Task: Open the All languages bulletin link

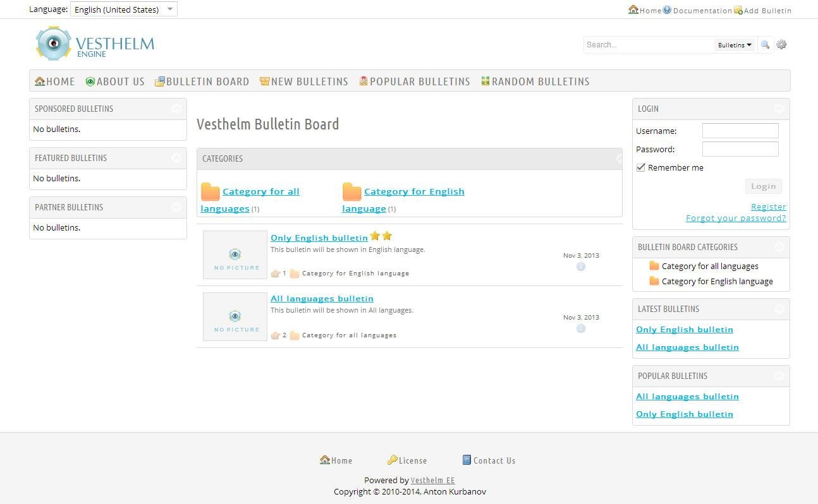Action: pos(322,298)
